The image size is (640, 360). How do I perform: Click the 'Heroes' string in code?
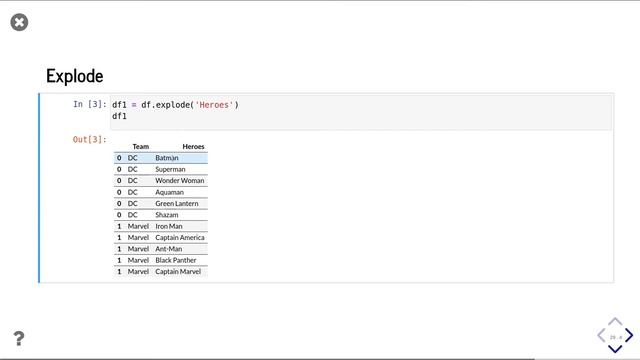(214, 105)
